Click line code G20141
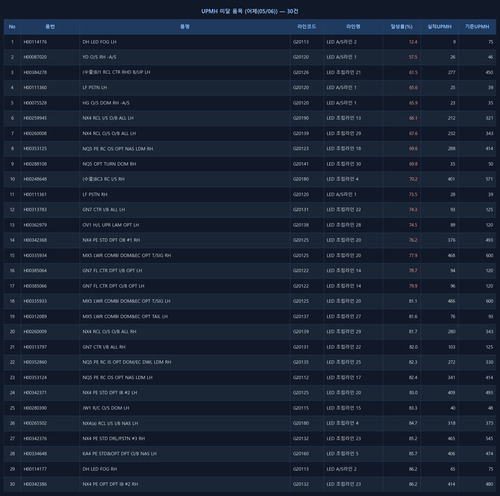Screen dimensions: 500x496 (301, 164)
